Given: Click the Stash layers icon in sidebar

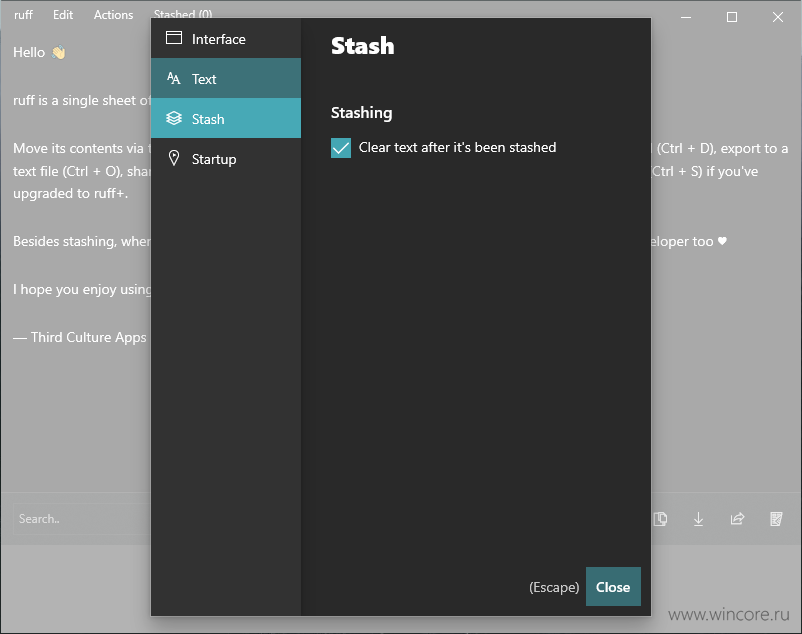Looking at the screenshot, I should pyautogui.click(x=174, y=118).
